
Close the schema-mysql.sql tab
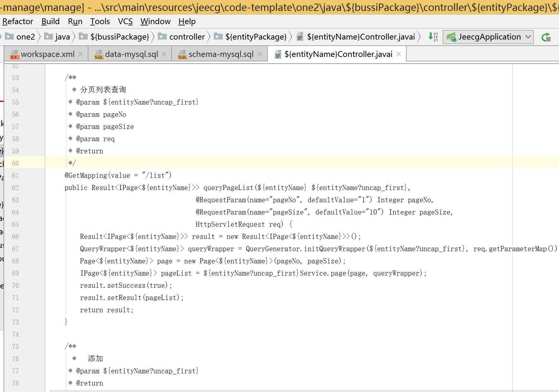pos(260,54)
